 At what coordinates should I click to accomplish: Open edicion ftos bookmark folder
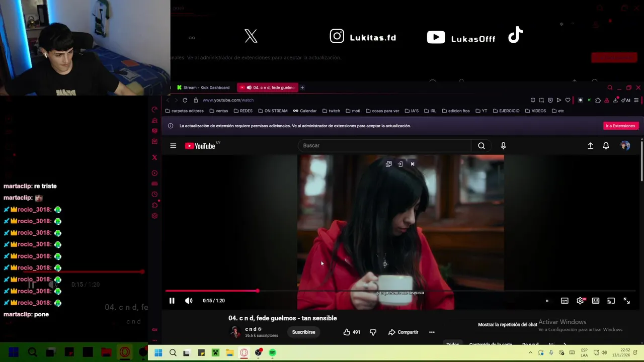point(455,111)
